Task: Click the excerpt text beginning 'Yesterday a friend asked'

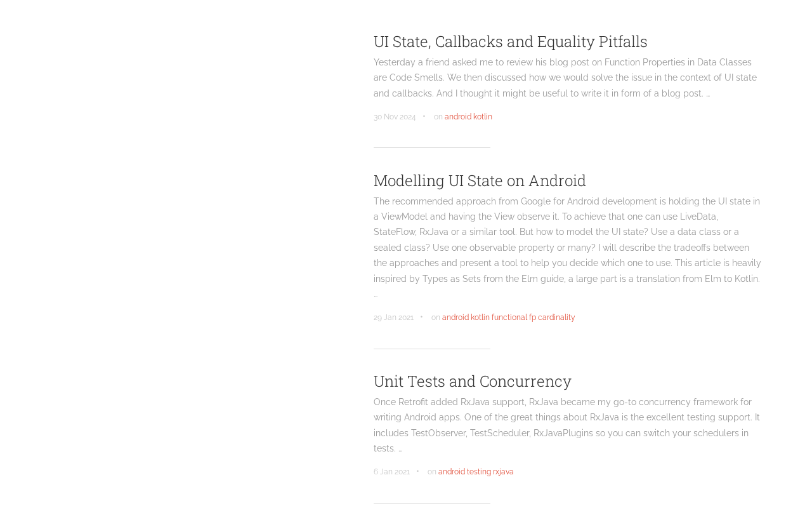Action: tap(565, 77)
